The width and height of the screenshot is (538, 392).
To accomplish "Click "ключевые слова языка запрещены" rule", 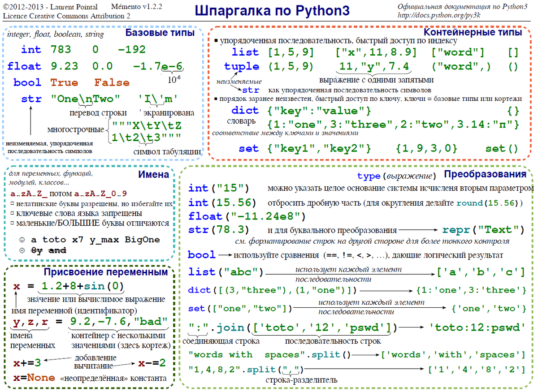I will [x=78, y=213].
